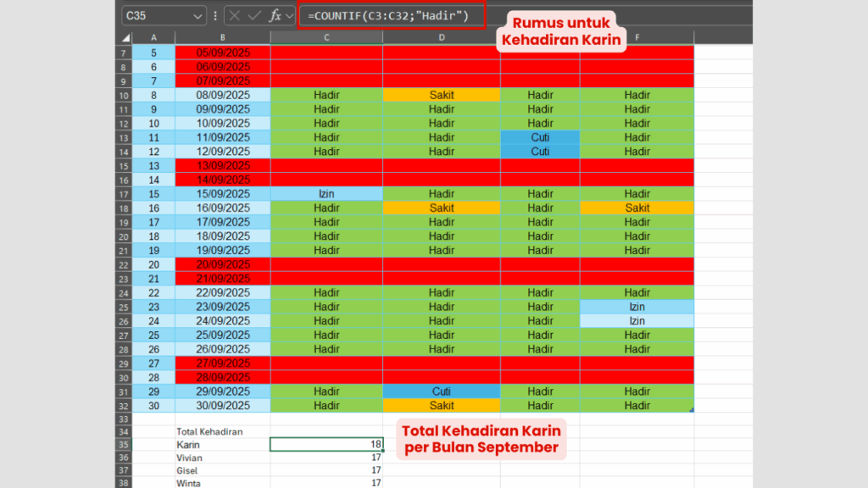Click the Enter checkmark icon in formula bar

(254, 16)
